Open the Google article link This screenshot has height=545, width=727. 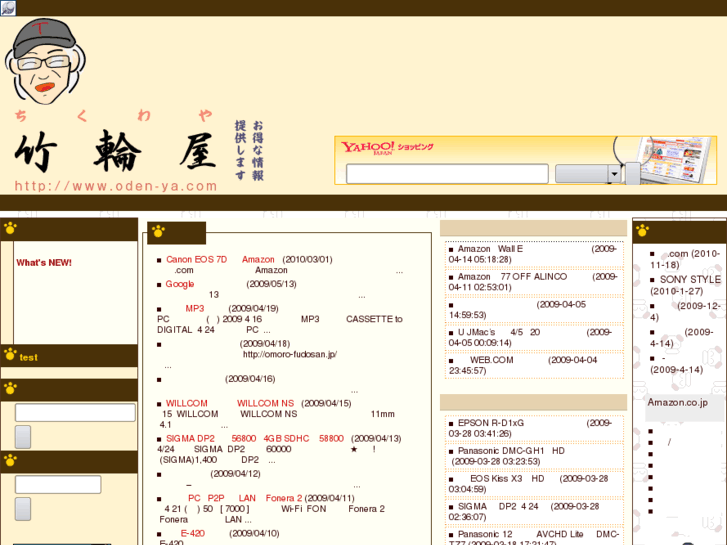(x=180, y=284)
